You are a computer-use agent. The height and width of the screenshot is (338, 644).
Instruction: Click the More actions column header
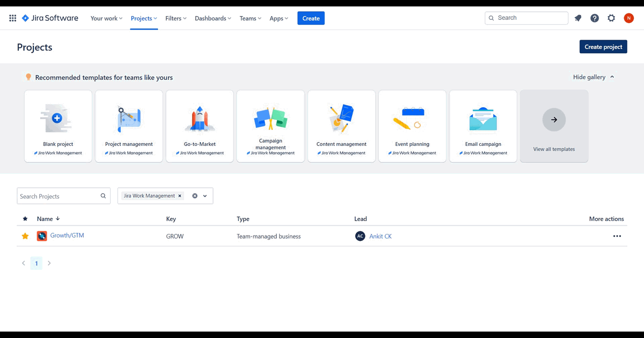(606, 219)
